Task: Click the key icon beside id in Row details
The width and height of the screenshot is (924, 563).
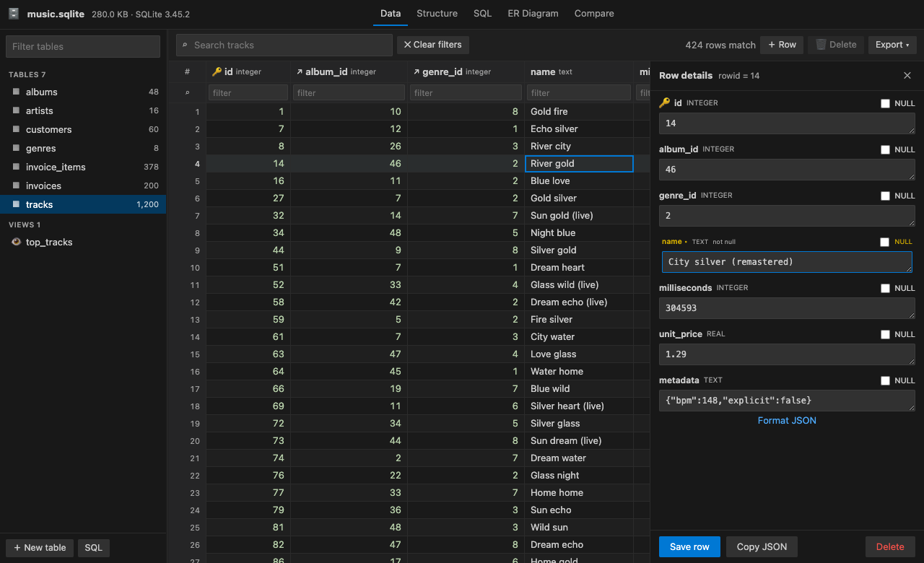Action: (665, 102)
